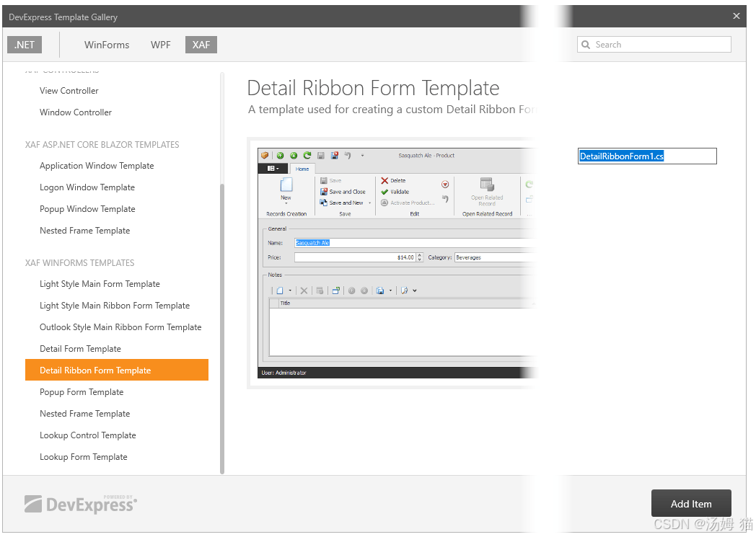Select the .NET platform tab
The width and height of the screenshot is (756, 537).
pos(25,45)
